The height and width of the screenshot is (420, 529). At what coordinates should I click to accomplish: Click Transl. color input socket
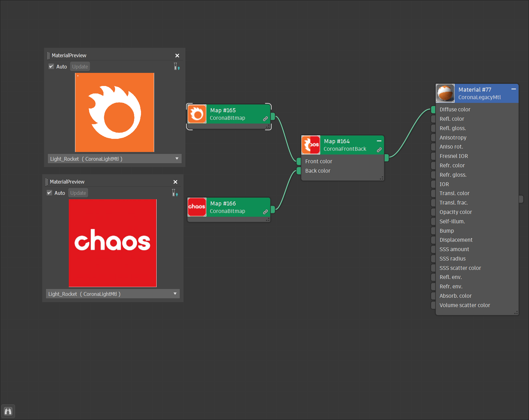(x=433, y=193)
